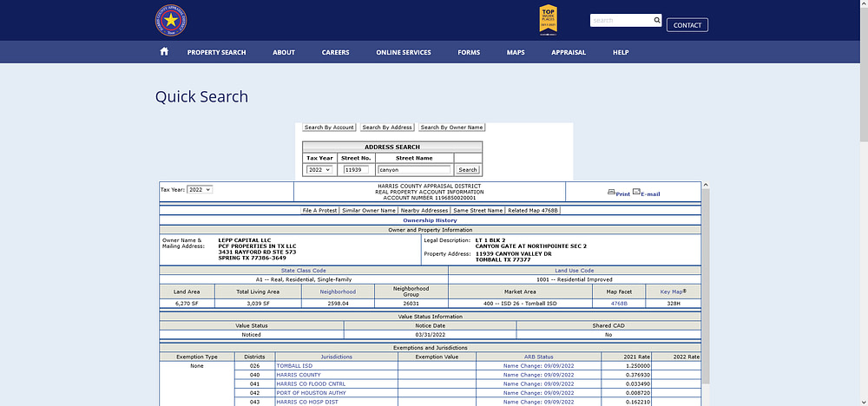Choose Search By Owner Name
Viewport: 868px width, 406px height.
(451, 128)
